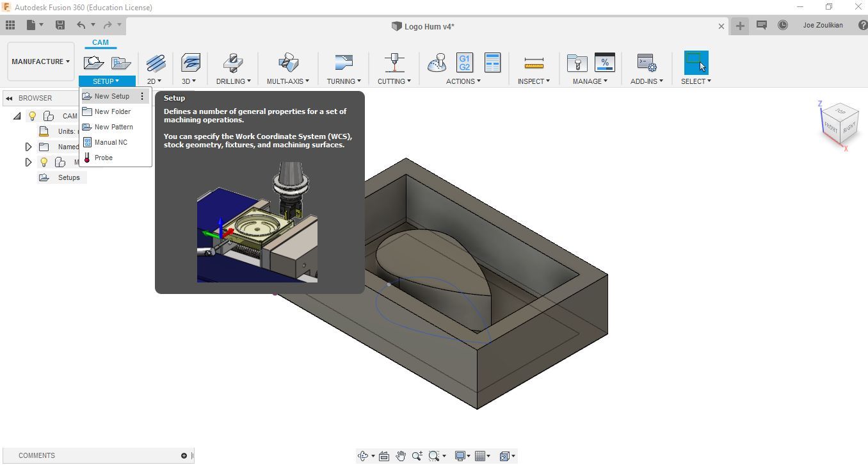Click the Post Process G1 G2 icon
Viewport: 868px width, 465px height.
coord(465,63)
